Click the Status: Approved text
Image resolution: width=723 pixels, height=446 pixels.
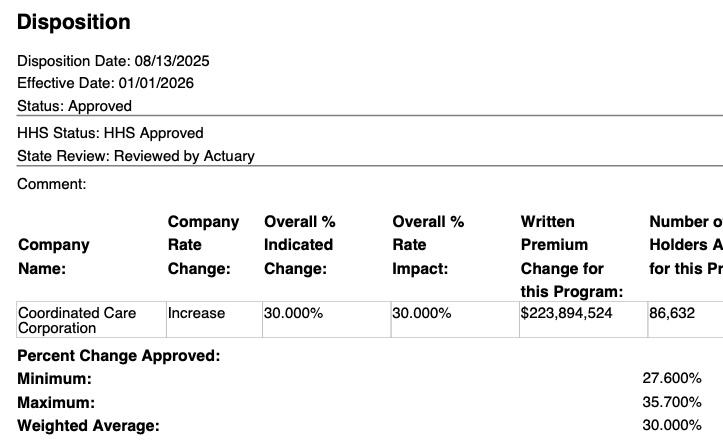[x=74, y=105]
